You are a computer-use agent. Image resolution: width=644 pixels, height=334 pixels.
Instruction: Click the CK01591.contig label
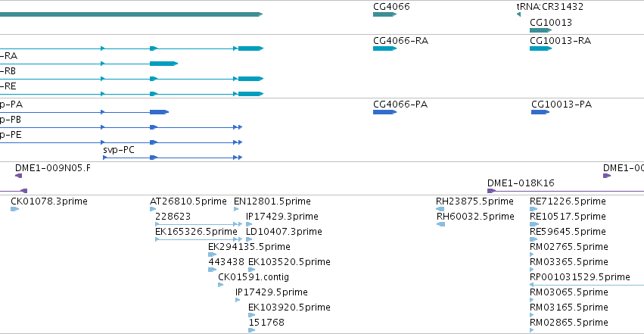point(254,277)
